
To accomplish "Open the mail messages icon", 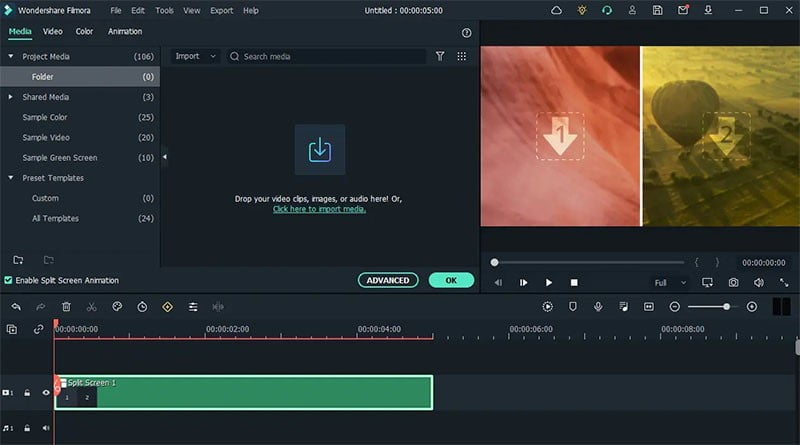I will 683,10.
